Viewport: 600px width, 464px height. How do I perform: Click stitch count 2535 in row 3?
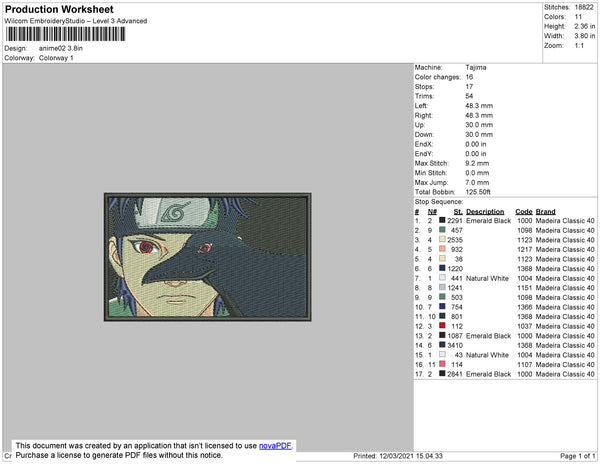[x=455, y=240]
